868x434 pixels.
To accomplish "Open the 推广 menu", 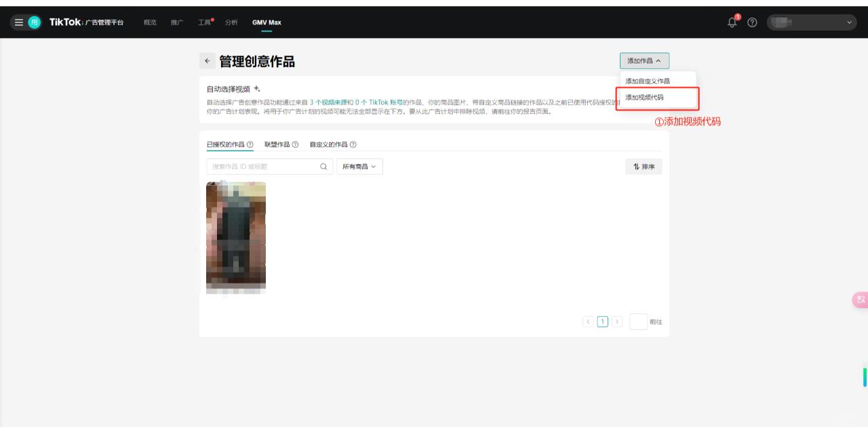I will click(177, 22).
